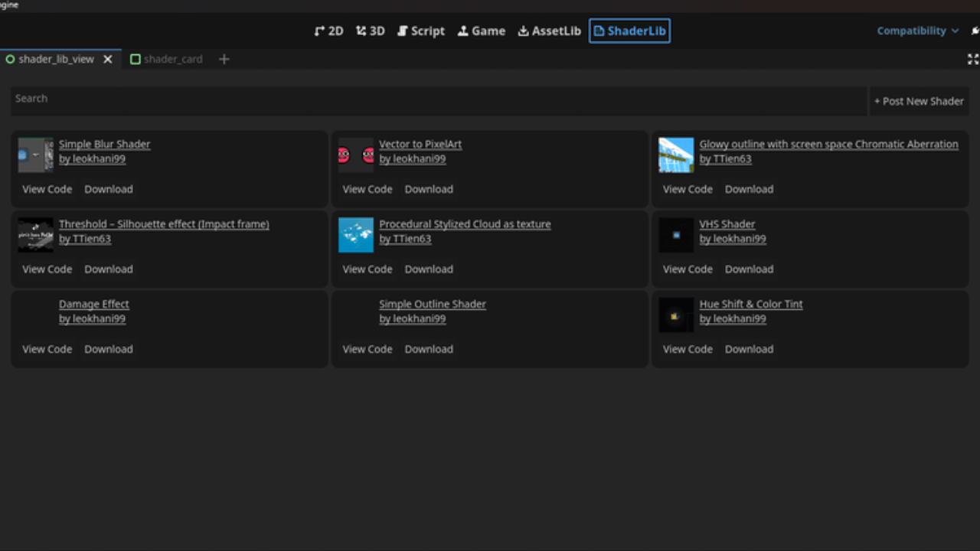Open the Script editor workspace
980x551 pixels.
(x=420, y=31)
